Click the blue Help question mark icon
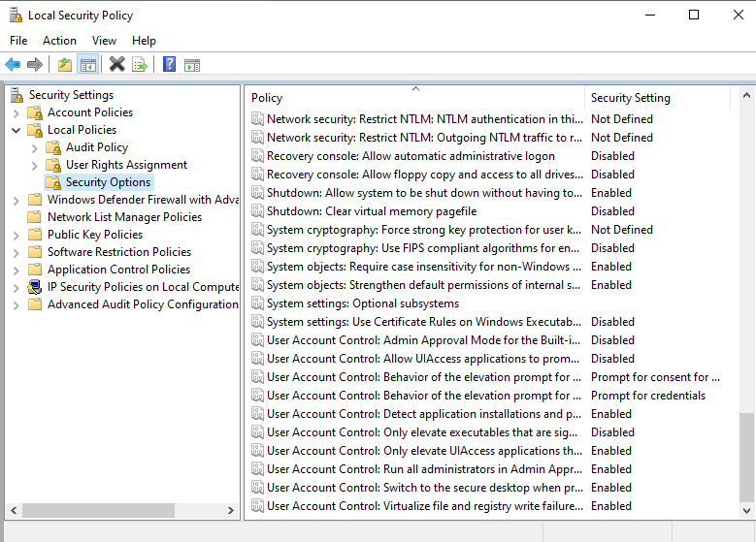Image resolution: width=756 pixels, height=542 pixels. coord(169,64)
